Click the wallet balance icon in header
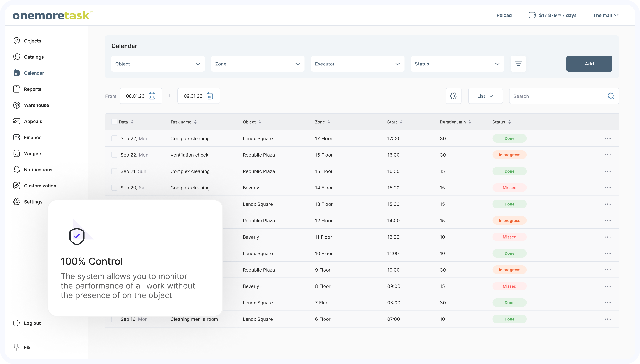This screenshot has width=640, height=364. tap(532, 15)
